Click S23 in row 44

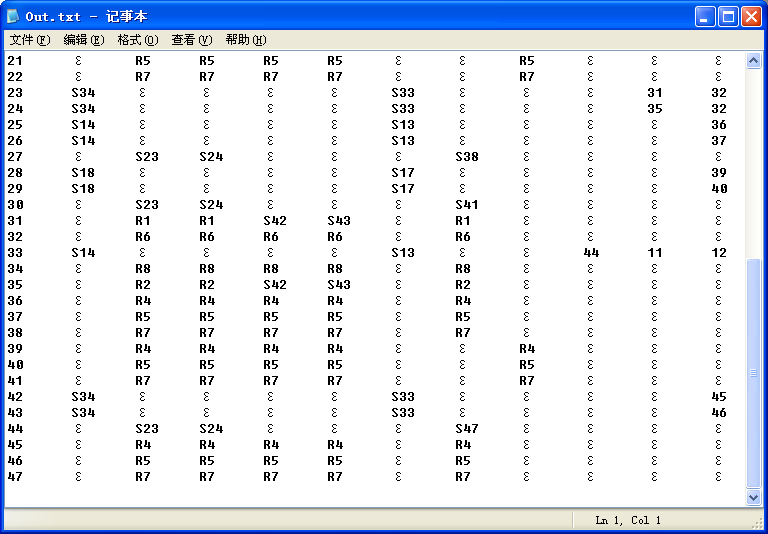147,429
